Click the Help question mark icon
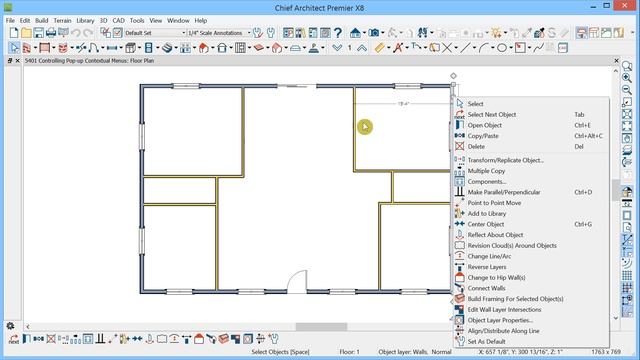 point(338,33)
